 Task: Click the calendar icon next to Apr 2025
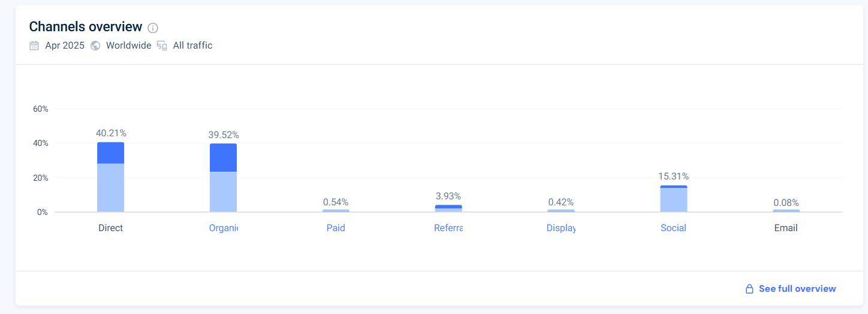pyautogui.click(x=34, y=46)
